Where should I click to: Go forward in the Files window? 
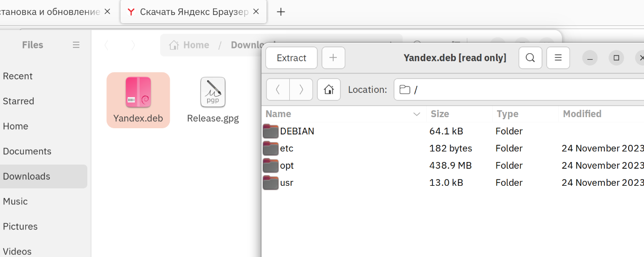(x=133, y=45)
